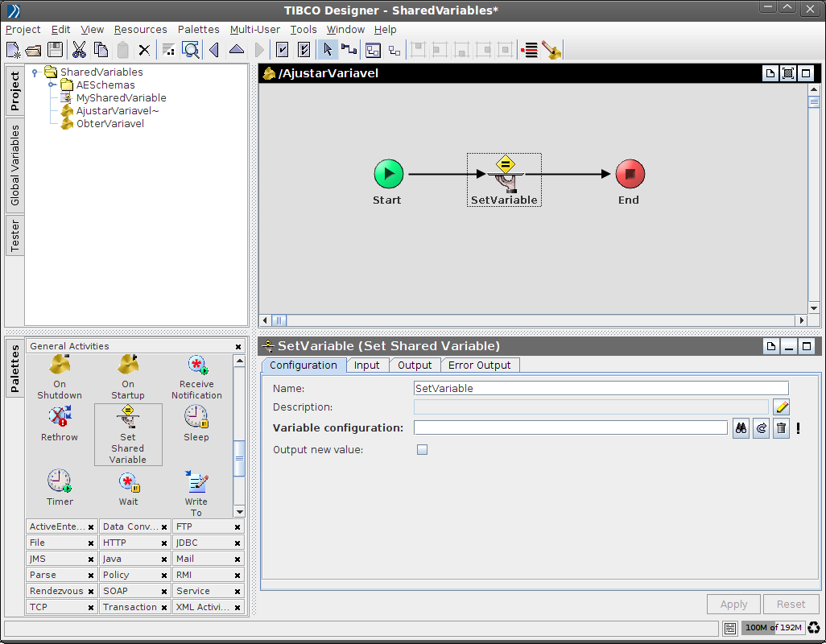Click the Save floppy disk icon
Image resolution: width=826 pixels, height=644 pixels.
tap(55, 50)
